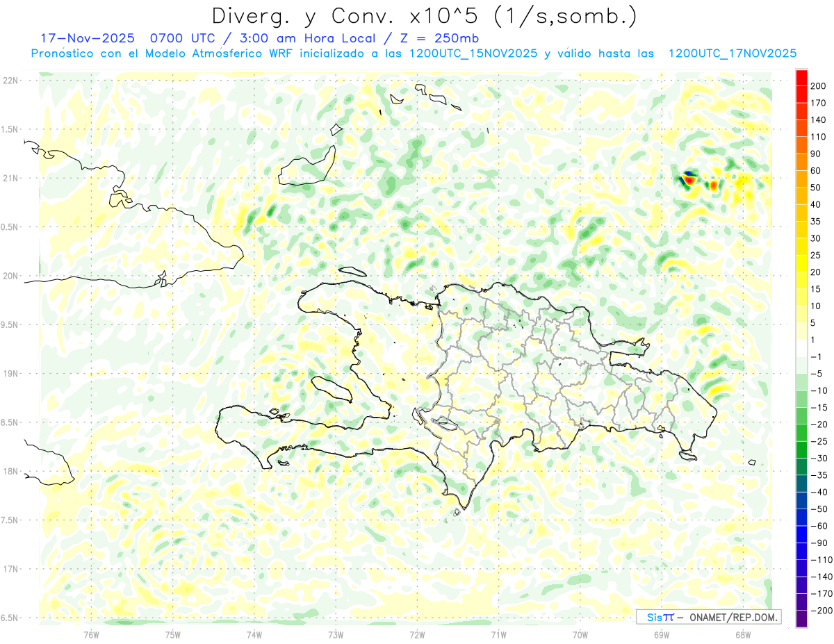Click the dark purple swatch below -200
This screenshot has width=834, height=644.
click(801, 619)
